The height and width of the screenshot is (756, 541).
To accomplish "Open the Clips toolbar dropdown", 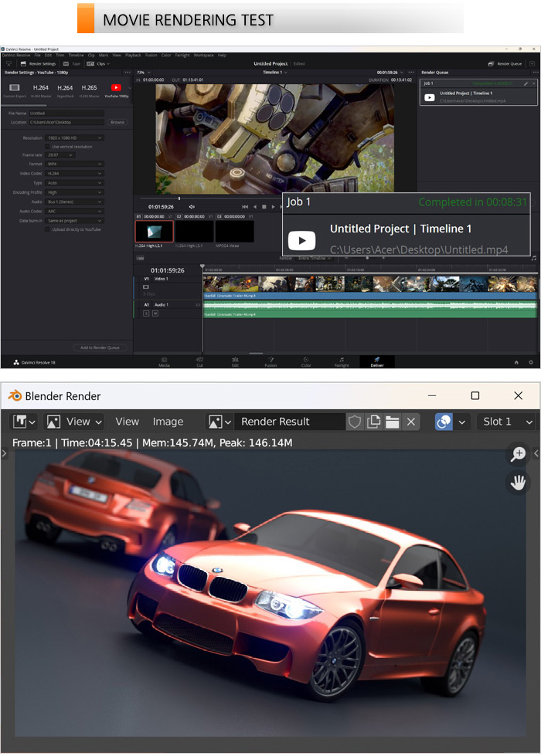I will point(98,63).
